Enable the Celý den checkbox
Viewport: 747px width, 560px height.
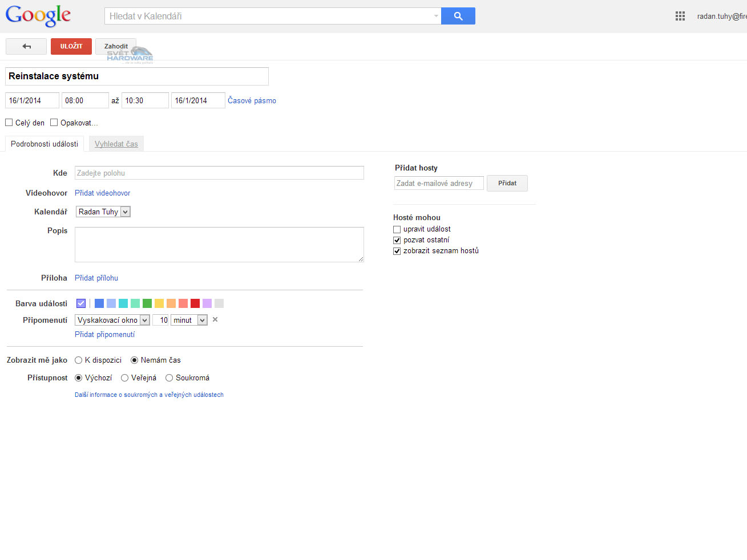9,123
